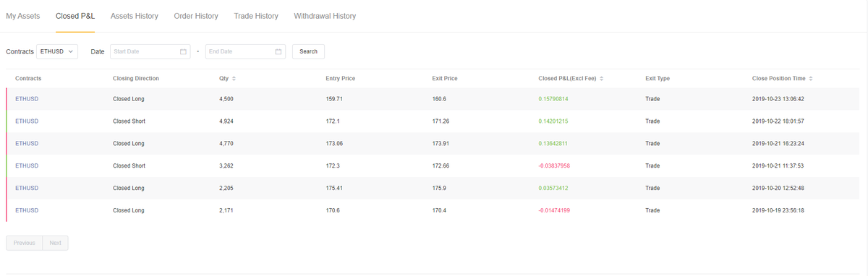This screenshot has height=276, width=868.
Task: Click the Previous page button
Action: pyautogui.click(x=24, y=243)
